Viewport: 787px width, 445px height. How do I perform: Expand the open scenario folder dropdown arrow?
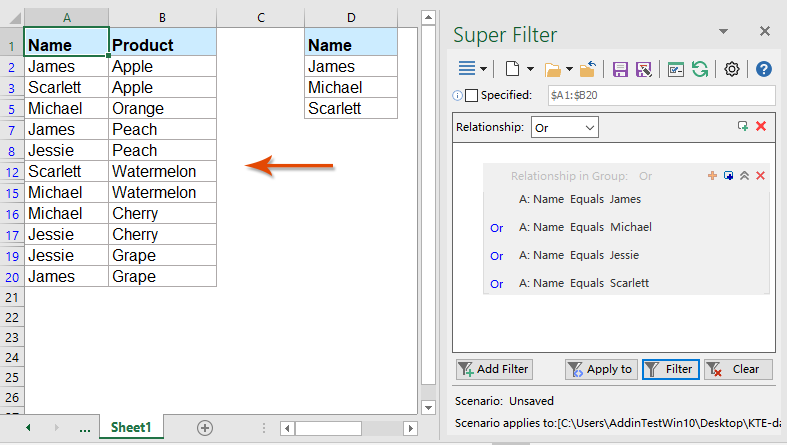[570, 69]
